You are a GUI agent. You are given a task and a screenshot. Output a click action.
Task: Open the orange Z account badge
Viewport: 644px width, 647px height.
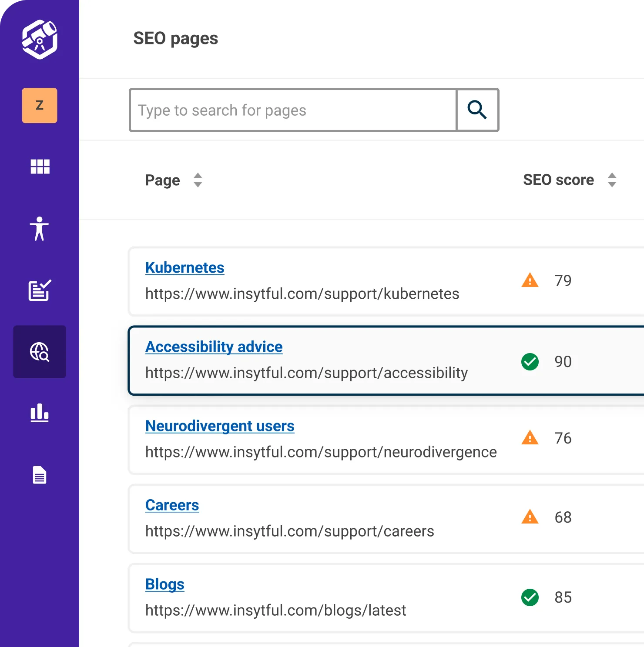pos(40,106)
